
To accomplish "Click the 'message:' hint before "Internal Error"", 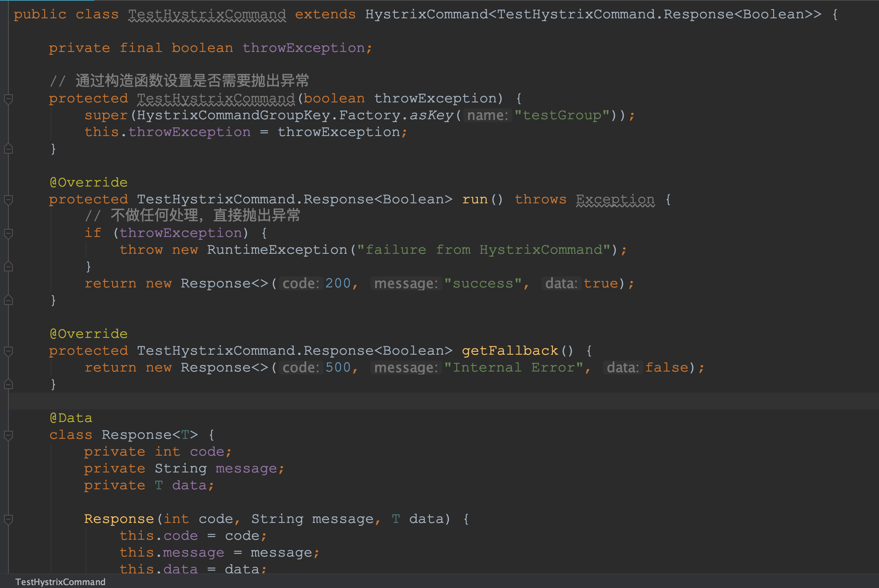I will point(406,367).
